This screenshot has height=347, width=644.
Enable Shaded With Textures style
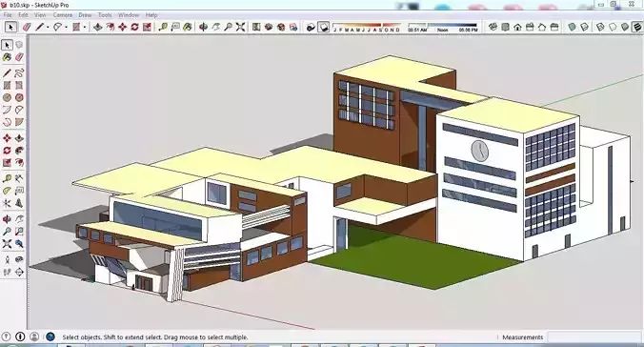pyautogui.click(x=637, y=27)
